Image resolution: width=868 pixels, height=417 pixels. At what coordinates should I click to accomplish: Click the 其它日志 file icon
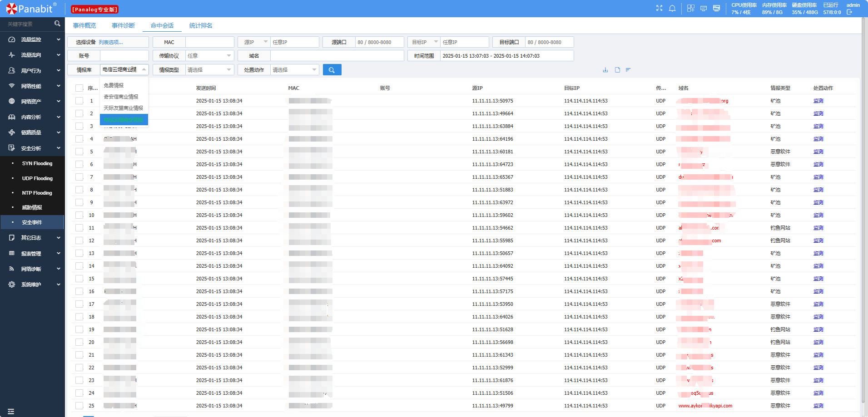tap(12, 238)
